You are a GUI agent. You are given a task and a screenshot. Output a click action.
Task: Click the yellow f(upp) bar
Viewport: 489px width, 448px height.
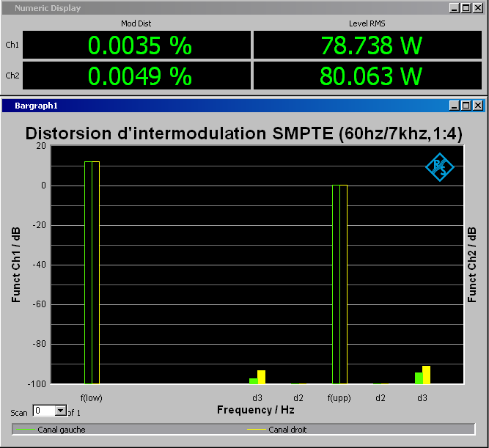(343, 284)
